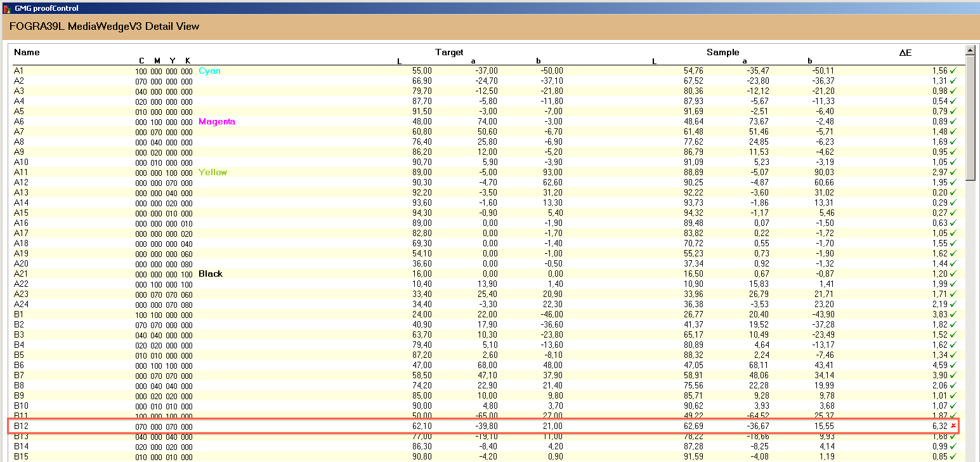Viewport: 980px width, 462px height.
Task: Click the red X fail mark in row B12
Action: [953, 426]
